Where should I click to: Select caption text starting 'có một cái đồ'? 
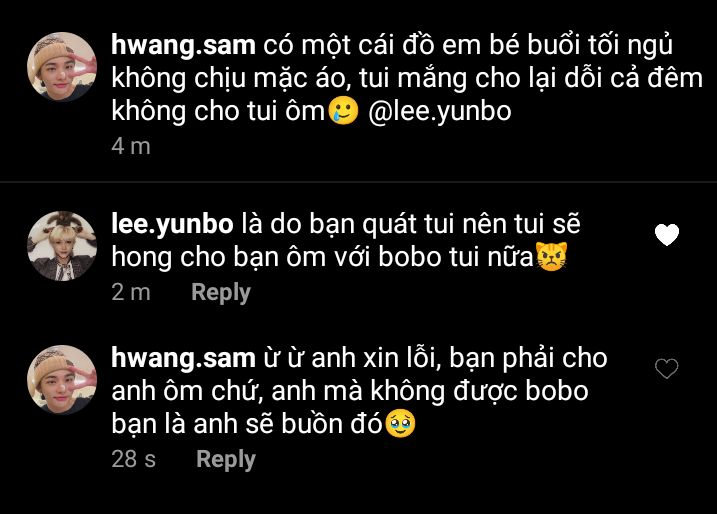pyautogui.click(x=407, y=78)
